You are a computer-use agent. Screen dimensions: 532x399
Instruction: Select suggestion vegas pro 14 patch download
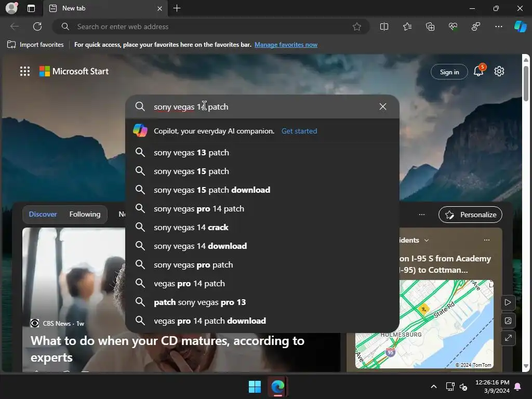262,321
